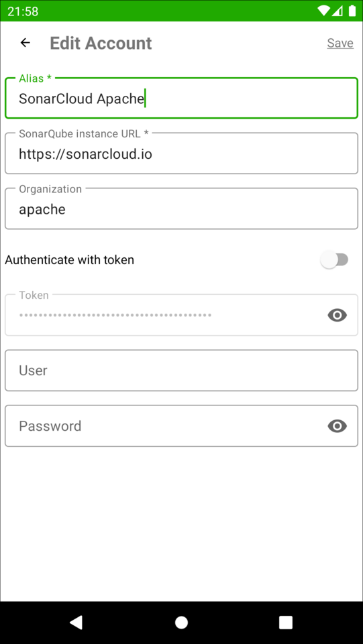Screen dimensions: 363x644
Task: Click the Authenticate with token label text
Action: tap(70, 260)
